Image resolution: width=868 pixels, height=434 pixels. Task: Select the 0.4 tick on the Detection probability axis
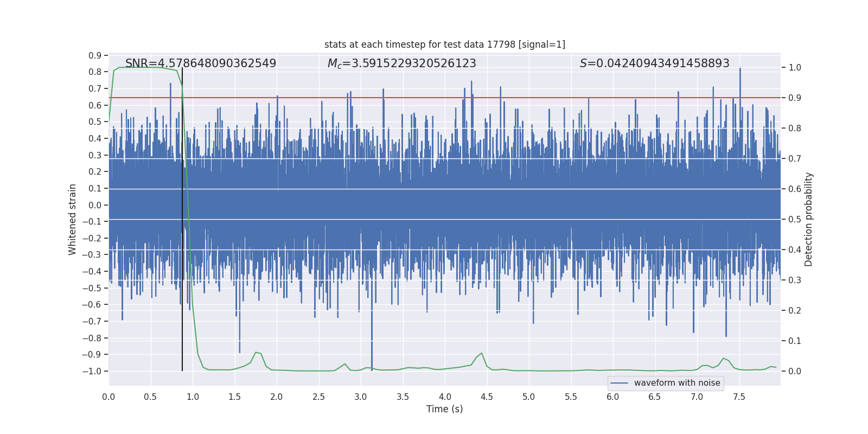tap(795, 250)
